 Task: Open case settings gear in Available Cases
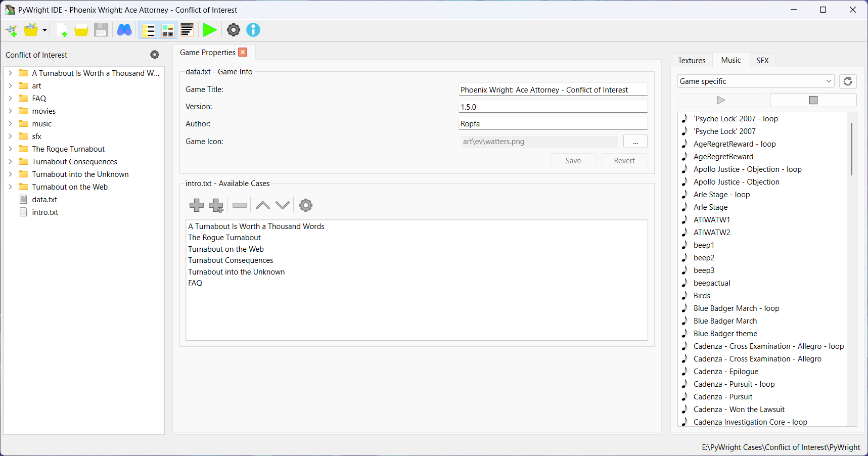(x=306, y=205)
